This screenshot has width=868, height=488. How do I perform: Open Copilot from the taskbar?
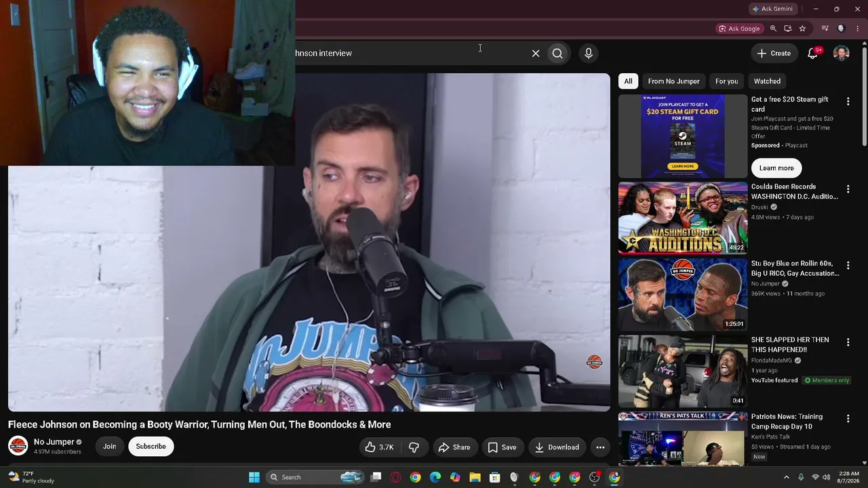(455, 477)
